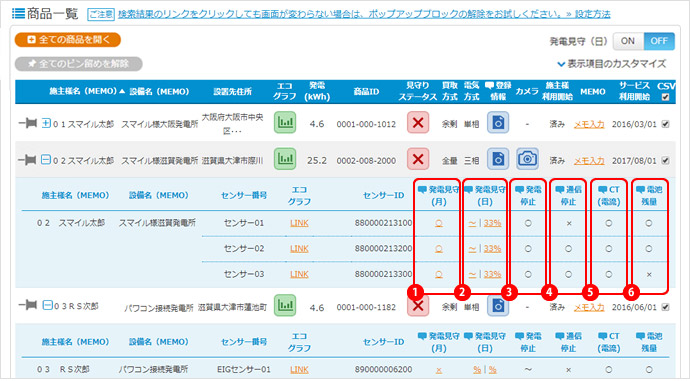The width and height of the screenshot is (690, 381).
Task: Open メモ入力 for 2017/08/01 row
Action: tap(589, 161)
